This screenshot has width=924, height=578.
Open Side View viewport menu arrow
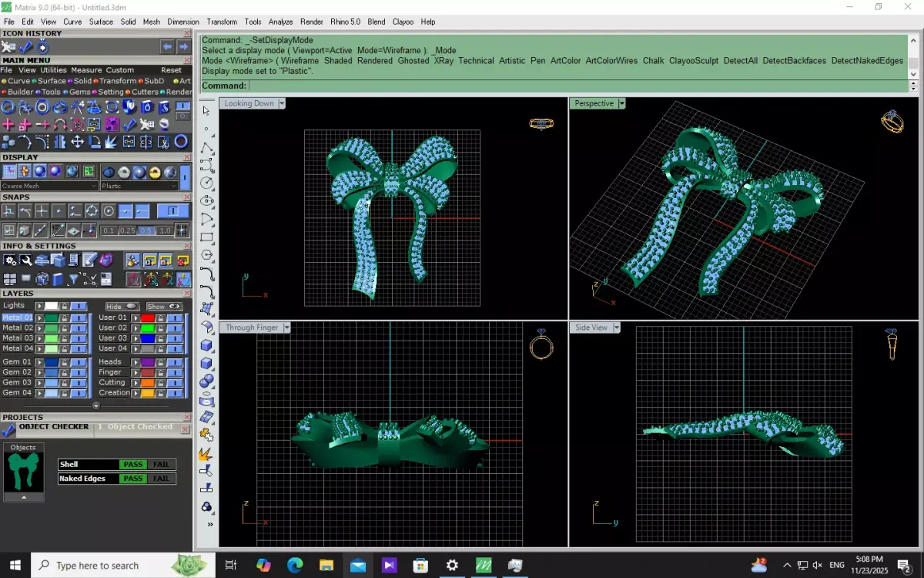(615, 328)
